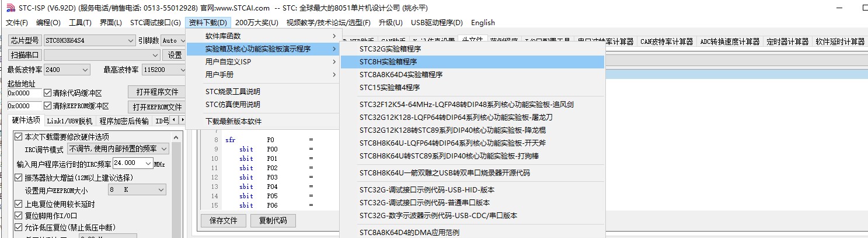The height and width of the screenshot is (238, 868).
Task: Open the 界面(L) menu
Action: (x=111, y=23)
